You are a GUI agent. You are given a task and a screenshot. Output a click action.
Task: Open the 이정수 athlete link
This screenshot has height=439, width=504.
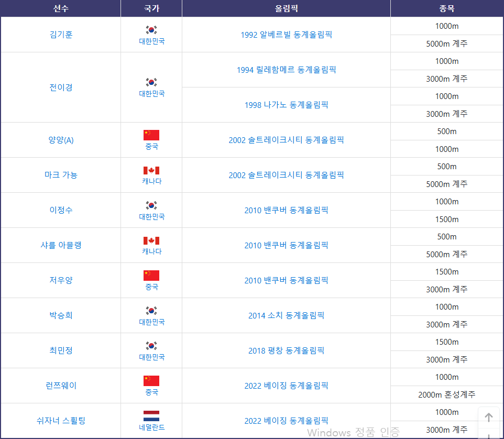61,210
